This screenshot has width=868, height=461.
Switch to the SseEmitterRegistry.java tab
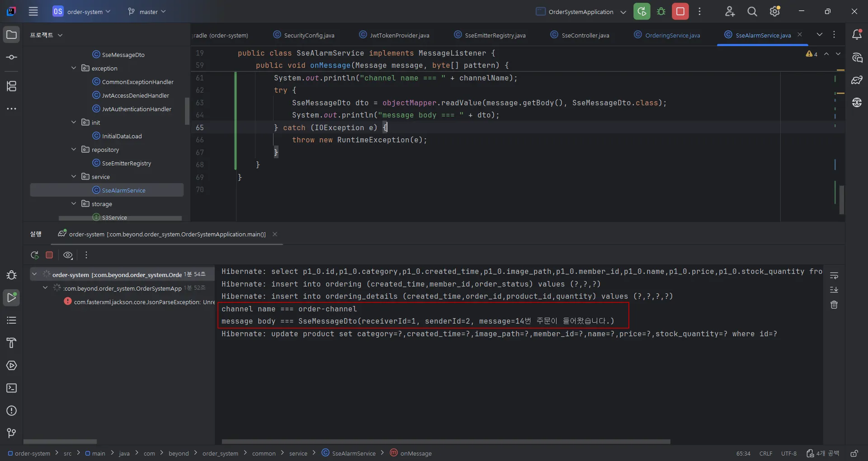(490, 35)
